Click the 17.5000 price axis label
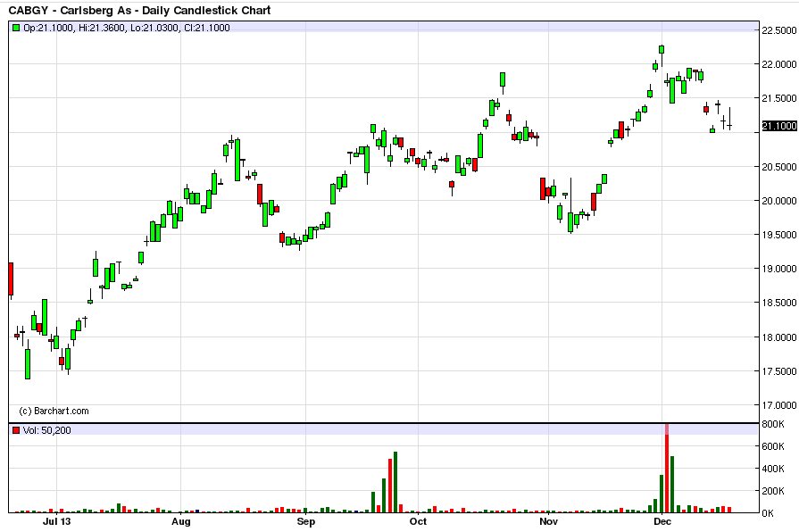Image resolution: width=799 pixels, height=532 pixels. coord(779,371)
